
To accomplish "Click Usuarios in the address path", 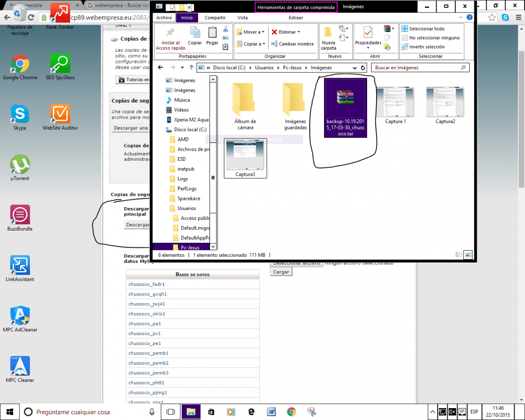I will tap(264, 68).
